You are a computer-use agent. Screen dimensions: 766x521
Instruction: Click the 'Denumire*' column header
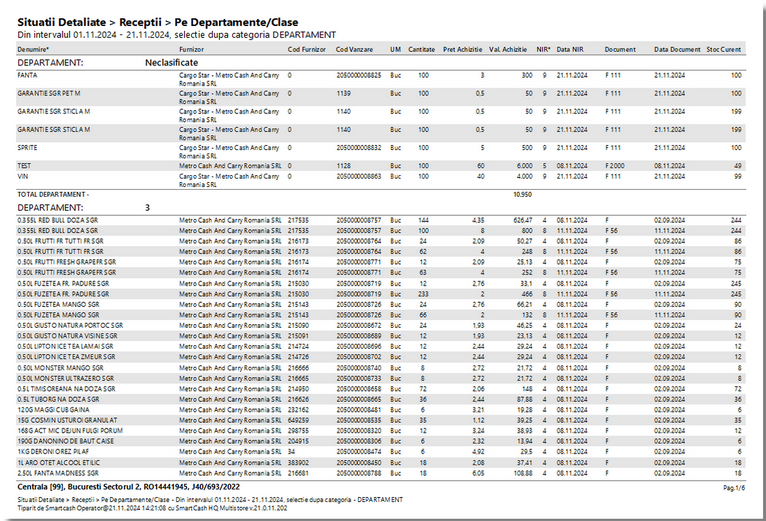click(33, 49)
